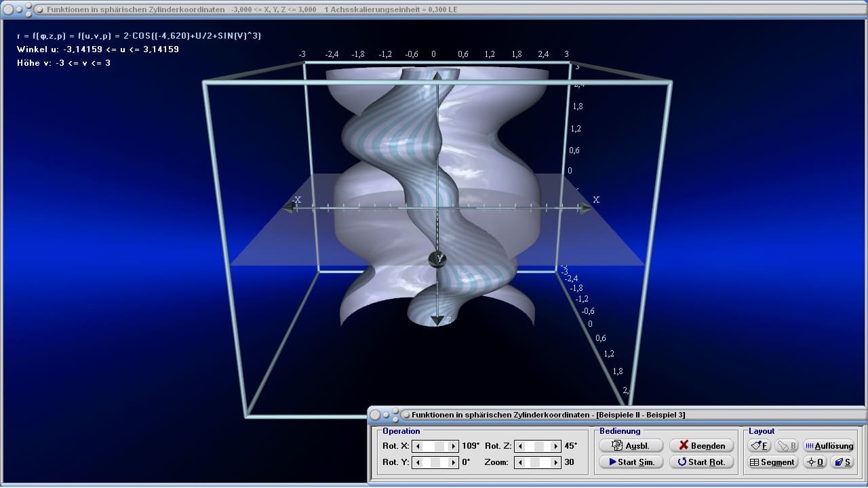
Task: Click the Rot. X scrollbar thumb
Action: (x=440, y=446)
